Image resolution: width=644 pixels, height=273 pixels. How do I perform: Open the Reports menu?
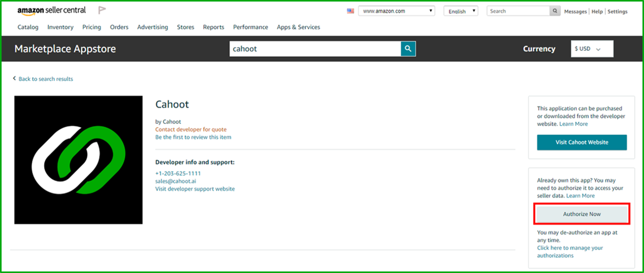(213, 27)
